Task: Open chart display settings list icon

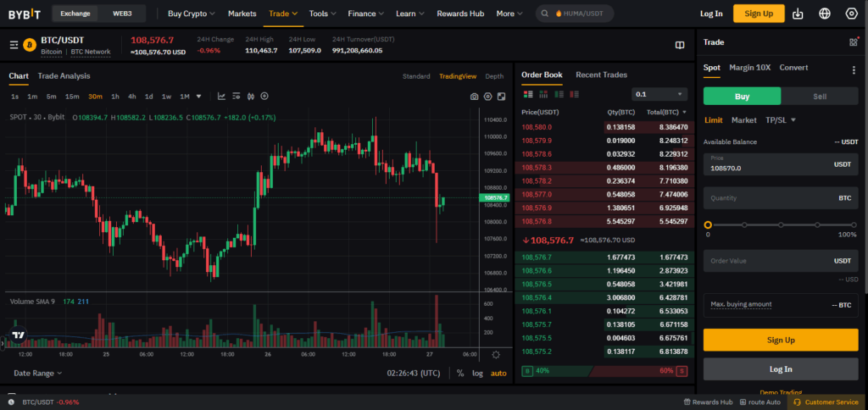Action: 236,97
